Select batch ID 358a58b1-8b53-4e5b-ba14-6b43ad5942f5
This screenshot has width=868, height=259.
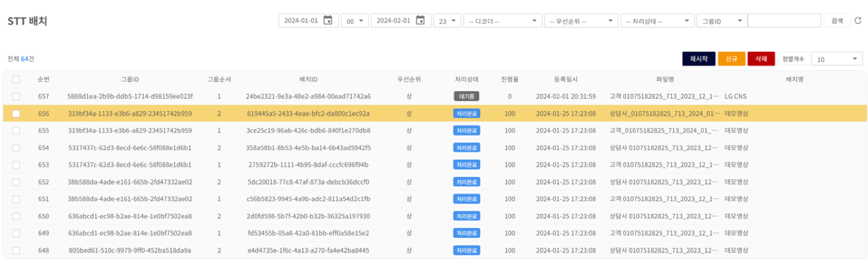click(x=308, y=148)
